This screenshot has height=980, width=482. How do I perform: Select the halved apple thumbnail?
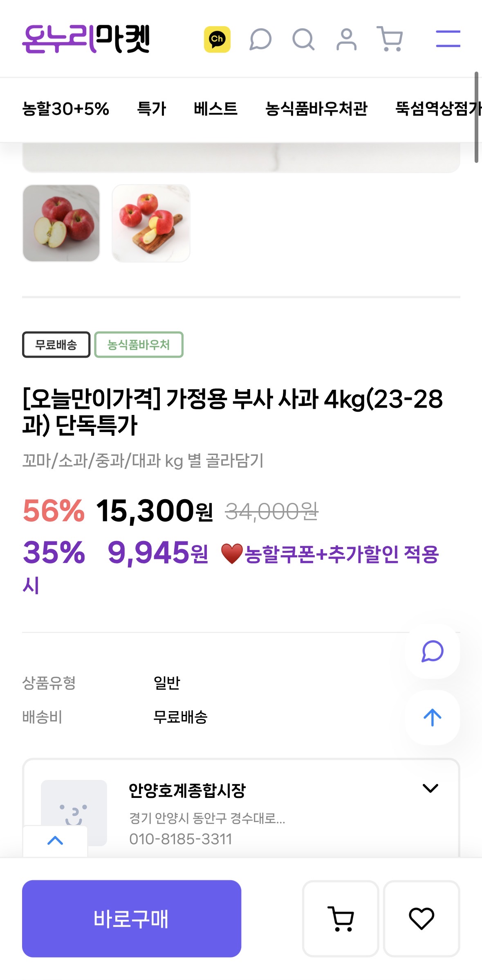point(61,223)
